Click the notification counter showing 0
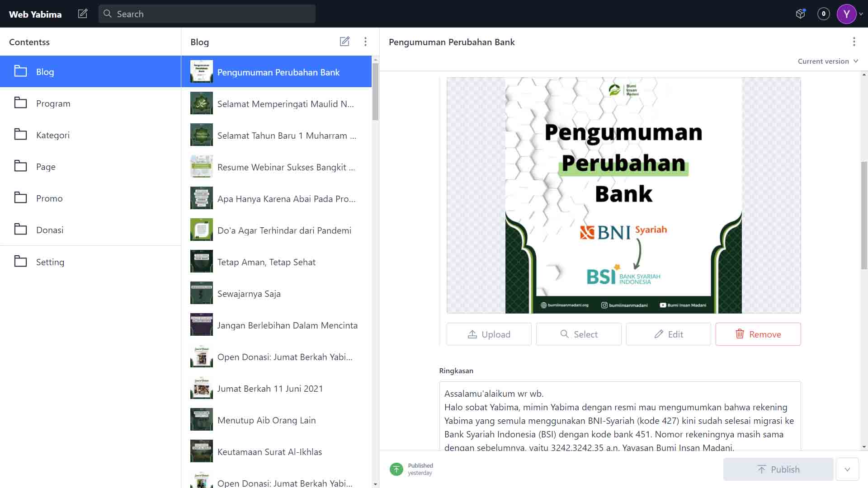Screen dimensions: 868x488 click(x=823, y=14)
